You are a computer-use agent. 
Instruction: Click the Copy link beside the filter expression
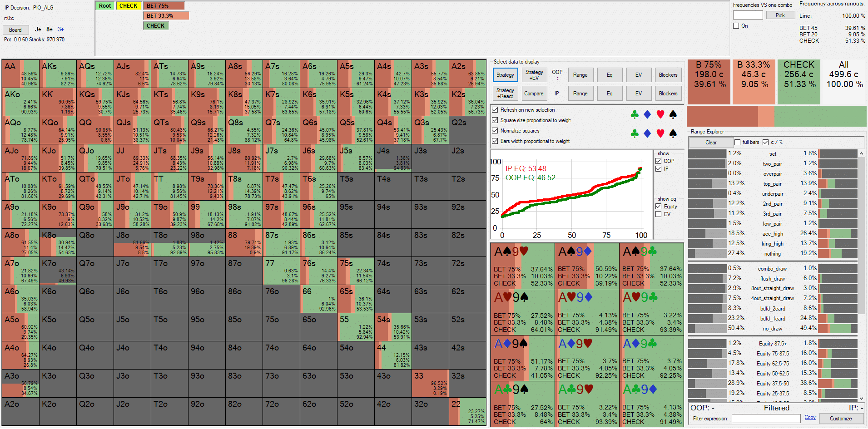click(810, 418)
